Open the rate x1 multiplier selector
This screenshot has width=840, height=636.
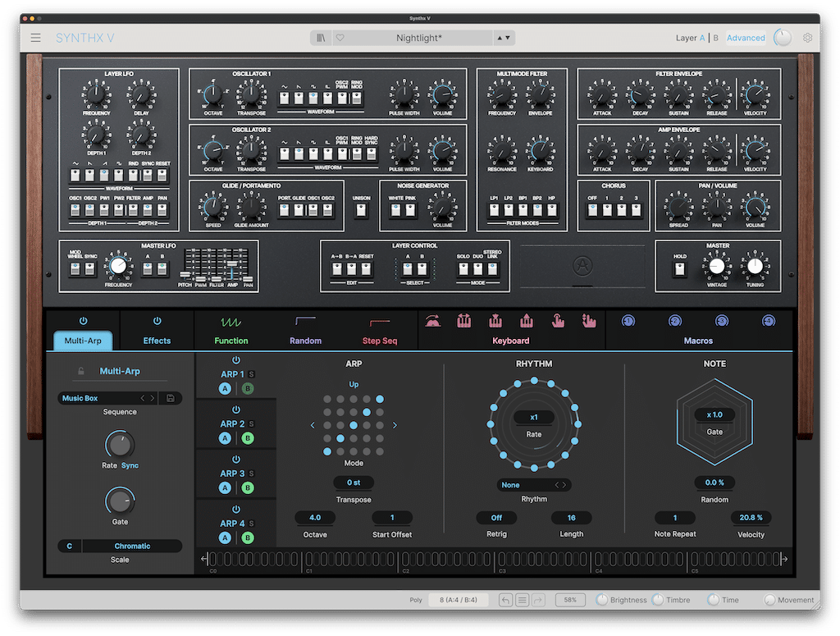coord(533,417)
